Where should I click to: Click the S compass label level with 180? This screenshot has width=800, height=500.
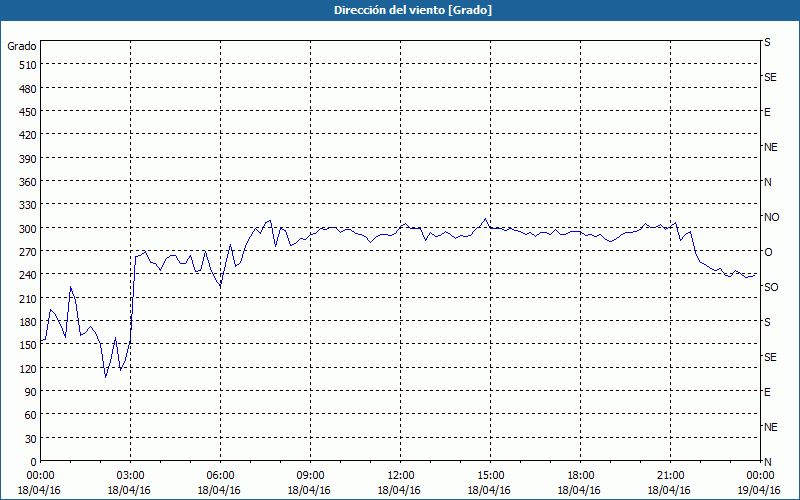[767, 322]
